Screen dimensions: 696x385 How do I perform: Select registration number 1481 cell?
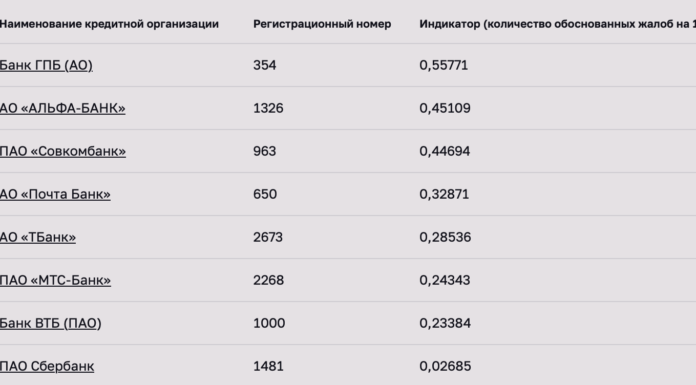click(268, 366)
